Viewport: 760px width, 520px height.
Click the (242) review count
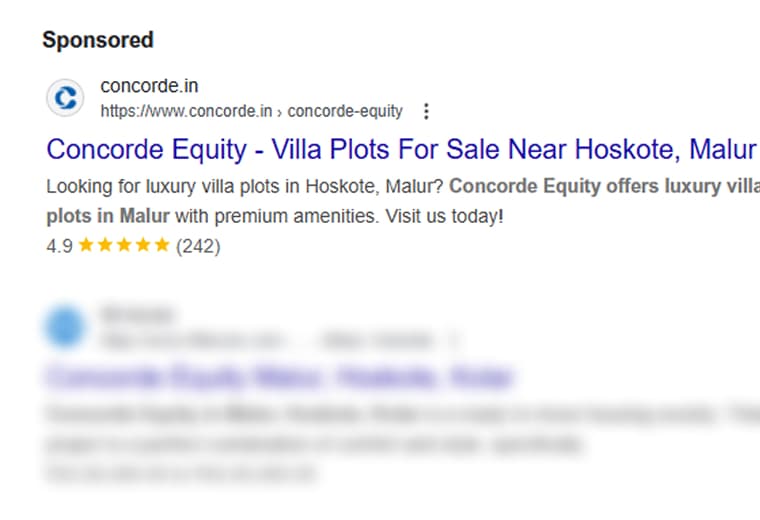click(x=198, y=246)
